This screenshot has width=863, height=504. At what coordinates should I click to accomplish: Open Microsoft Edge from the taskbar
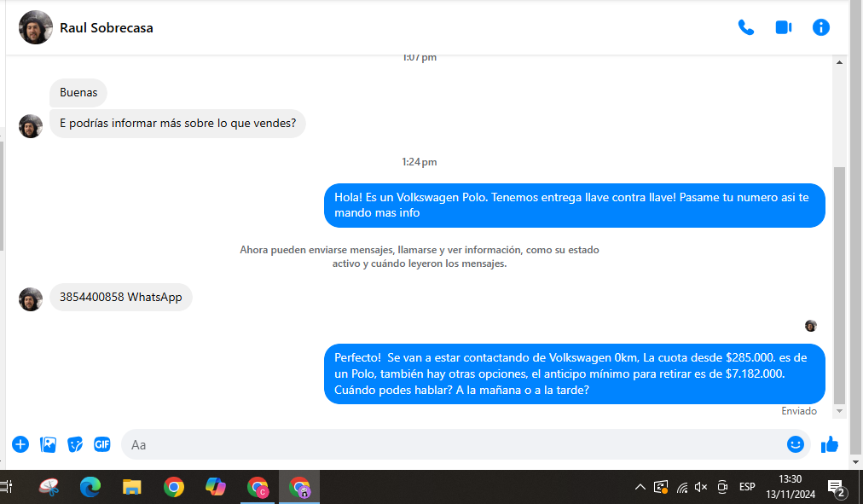90,487
